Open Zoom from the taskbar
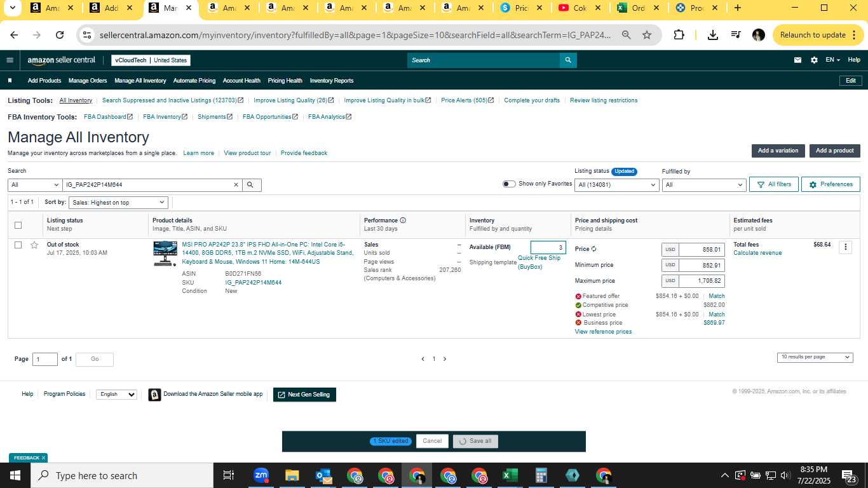Screen dimensions: 868x488 [x=261, y=475]
